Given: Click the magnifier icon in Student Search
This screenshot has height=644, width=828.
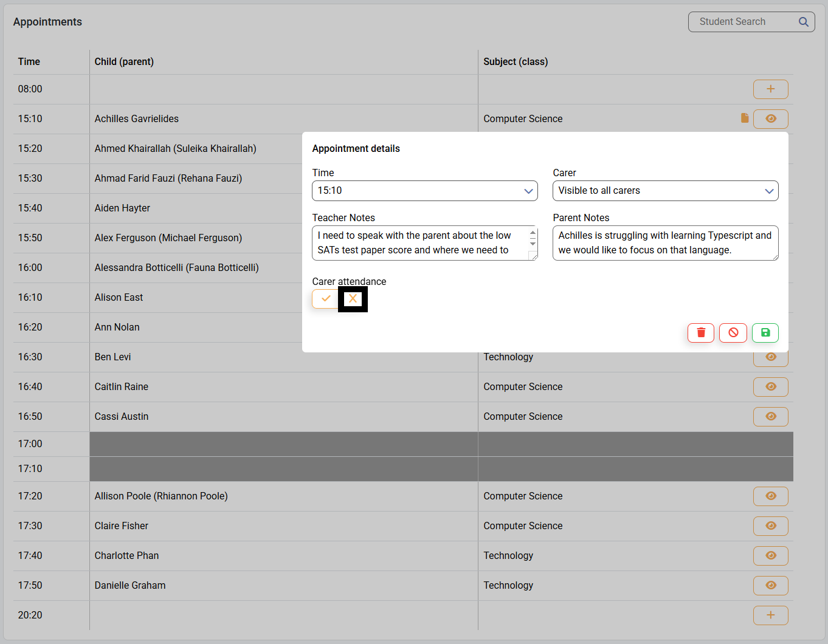Looking at the screenshot, I should [x=803, y=22].
